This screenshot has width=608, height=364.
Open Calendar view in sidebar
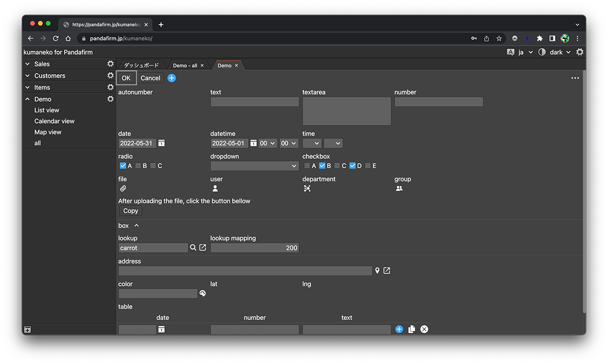54,121
